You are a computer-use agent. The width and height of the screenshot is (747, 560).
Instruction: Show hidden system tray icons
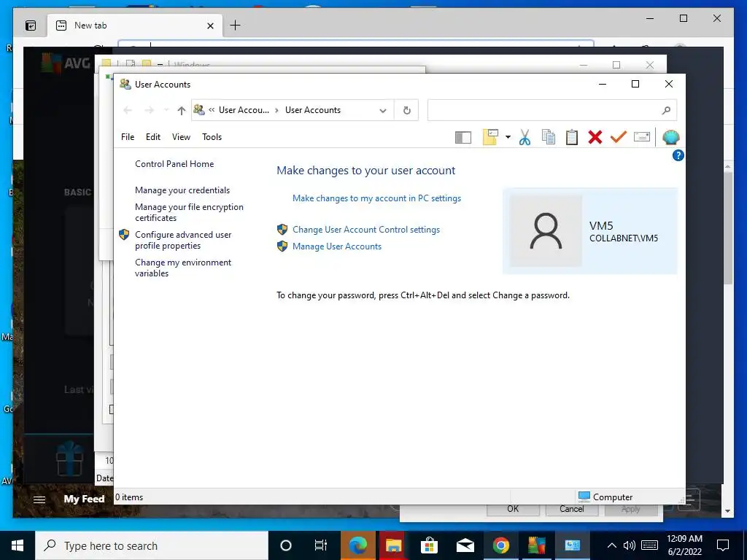point(612,545)
